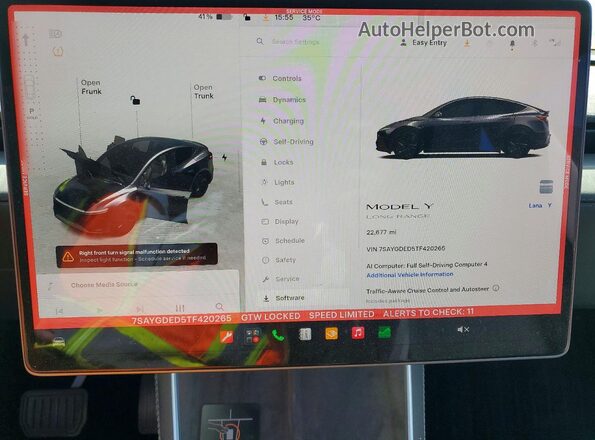
Task: Tap the search magnifier icon in settings
Action: 260,41
